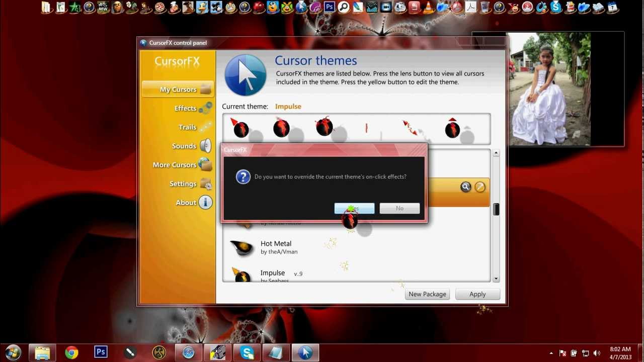Click the lens button to view theme cursors
Screen dimensions: 644x362
pyautogui.click(x=466, y=187)
